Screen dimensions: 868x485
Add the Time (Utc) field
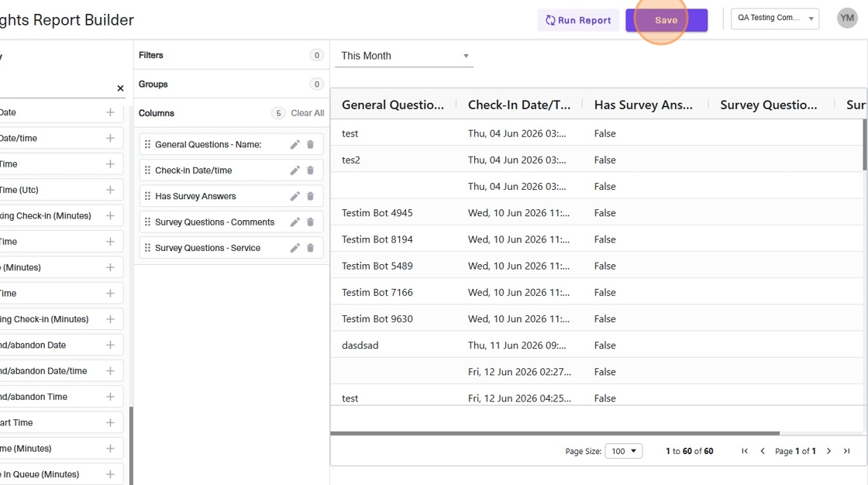[x=110, y=190]
